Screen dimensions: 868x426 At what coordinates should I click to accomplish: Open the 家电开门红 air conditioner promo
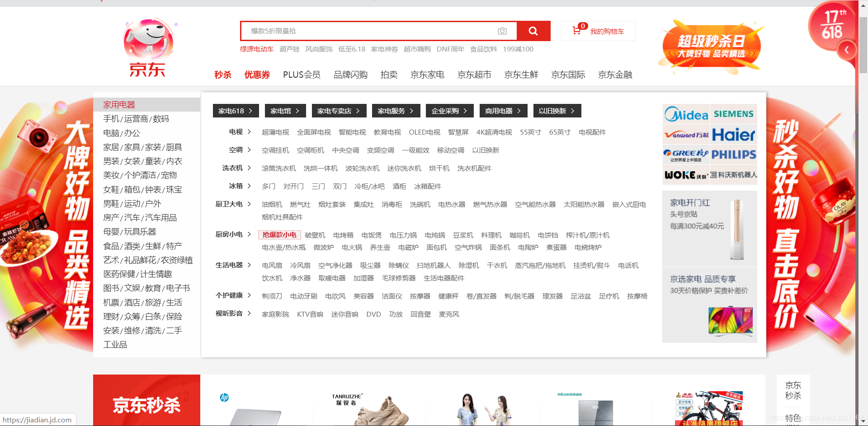709,229
